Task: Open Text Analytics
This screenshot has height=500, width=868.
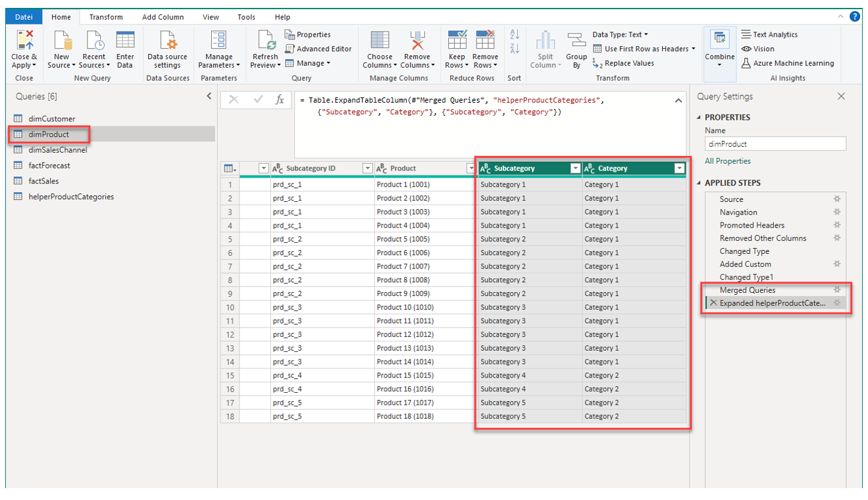Action: [769, 34]
